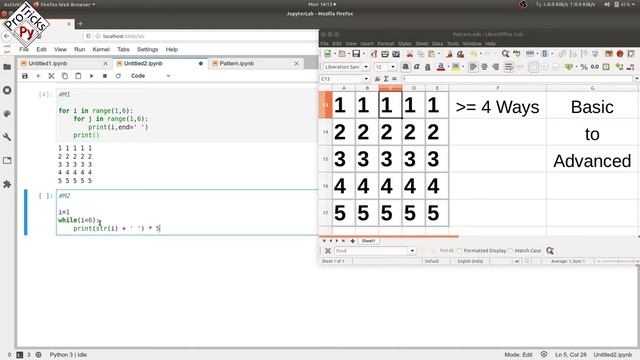This screenshot has width=640, height=360.
Task: Open the Commands palette sidebar icon
Action: coord(7,113)
